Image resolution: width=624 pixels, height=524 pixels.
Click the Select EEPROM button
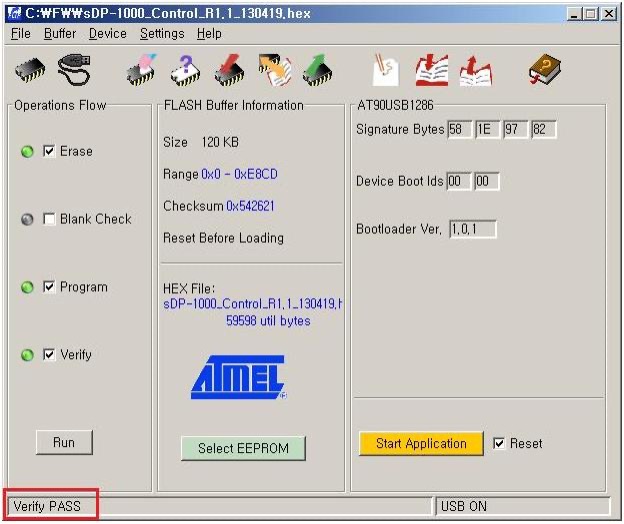coord(243,448)
